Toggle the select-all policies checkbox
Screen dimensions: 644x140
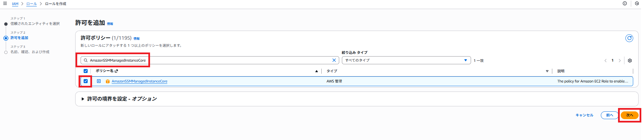[86, 71]
